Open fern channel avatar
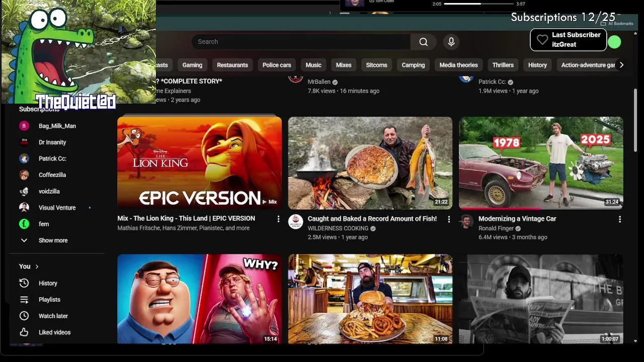Viewport: 644px width, 362px height. (x=24, y=224)
